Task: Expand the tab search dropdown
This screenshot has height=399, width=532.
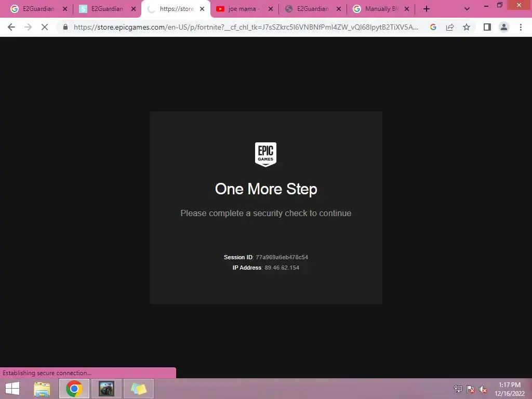Action: (467, 9)
